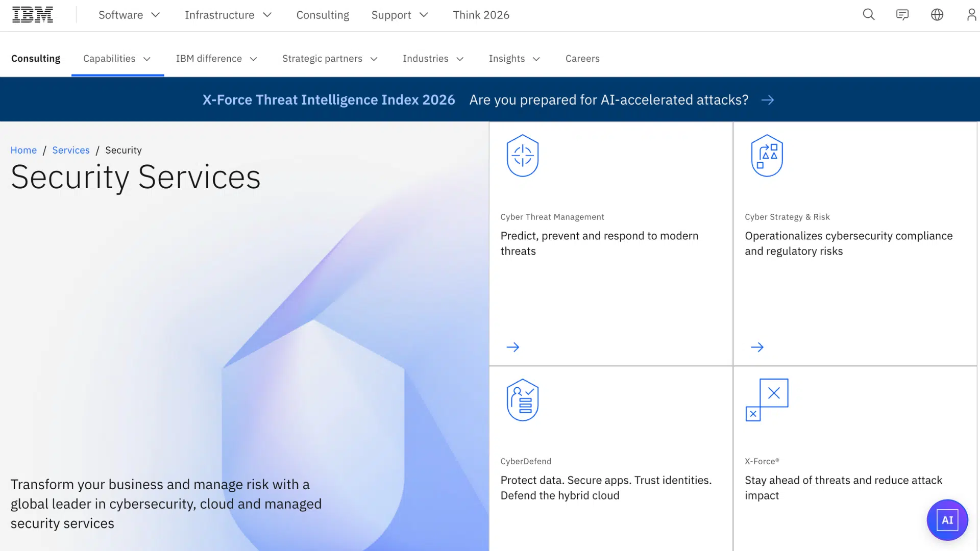Click the 'Security' breadcrumb text

[124, 150]
